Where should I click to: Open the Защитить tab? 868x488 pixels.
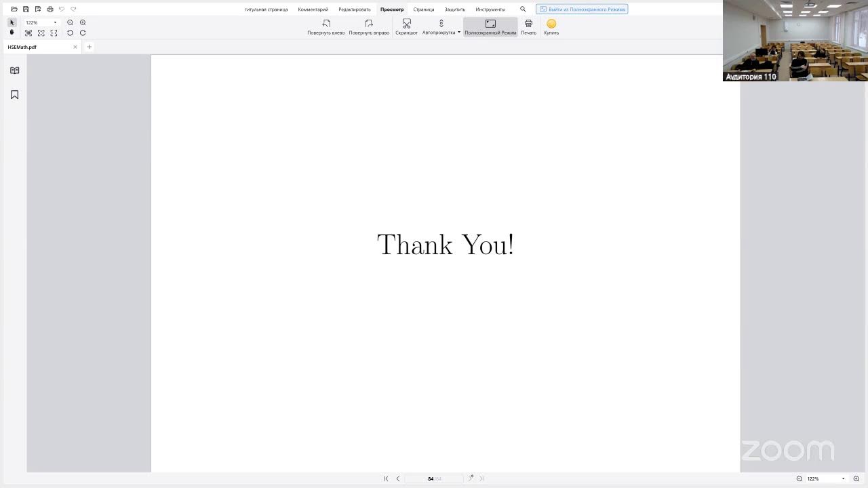click(455, 9)
